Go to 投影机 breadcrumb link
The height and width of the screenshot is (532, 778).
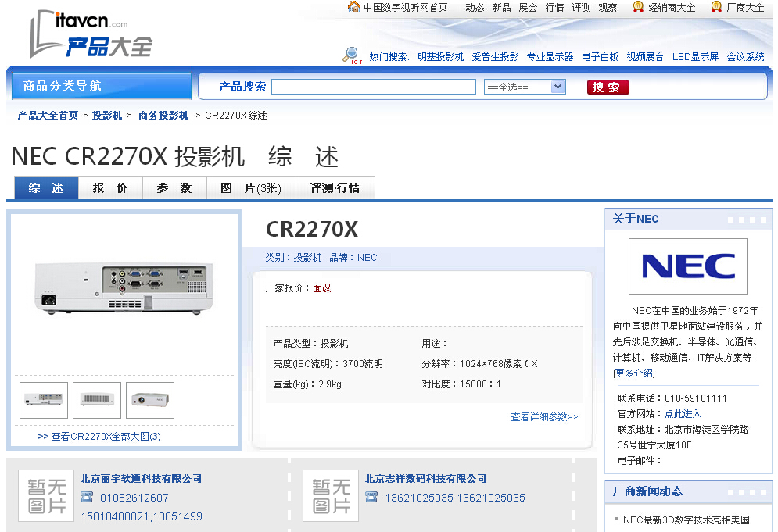(x=106, y=115)
